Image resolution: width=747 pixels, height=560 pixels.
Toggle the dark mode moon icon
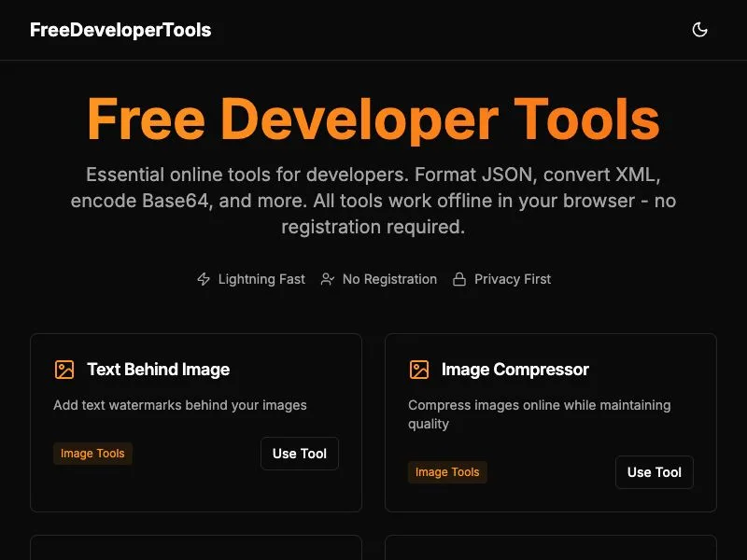click(x=699, y=30)
